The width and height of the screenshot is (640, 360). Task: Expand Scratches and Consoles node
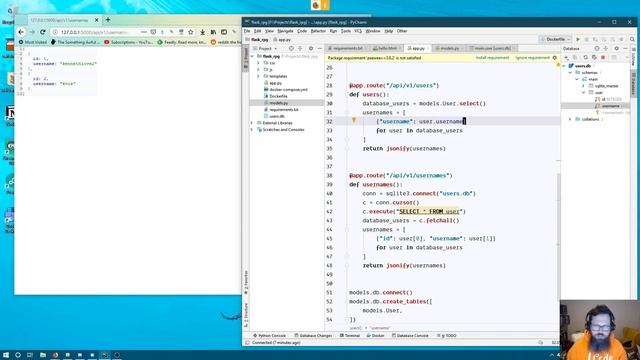pyautogui.click(x=252, y=130)
